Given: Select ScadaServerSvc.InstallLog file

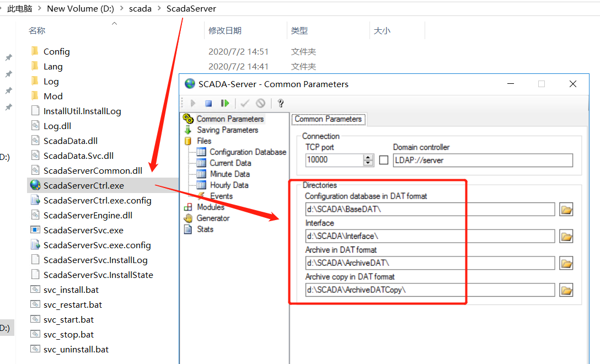Looking at the screenshot, I should 95,260.
